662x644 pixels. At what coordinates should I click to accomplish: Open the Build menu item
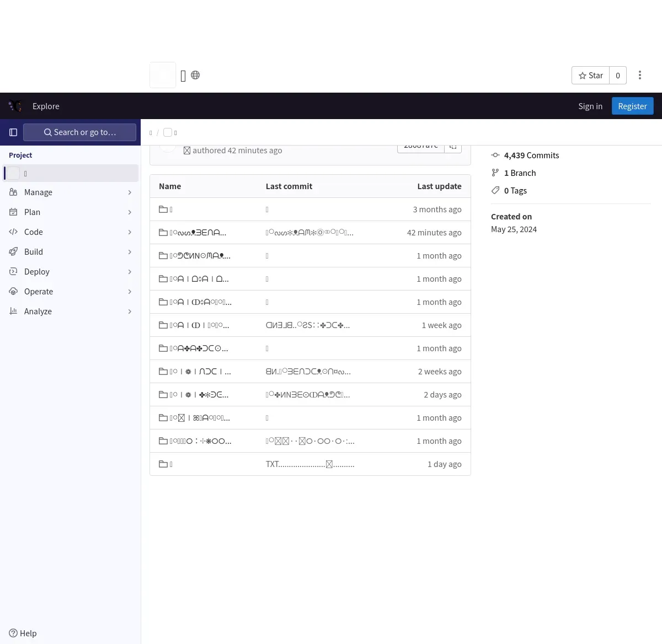click(x=71, y=252)
